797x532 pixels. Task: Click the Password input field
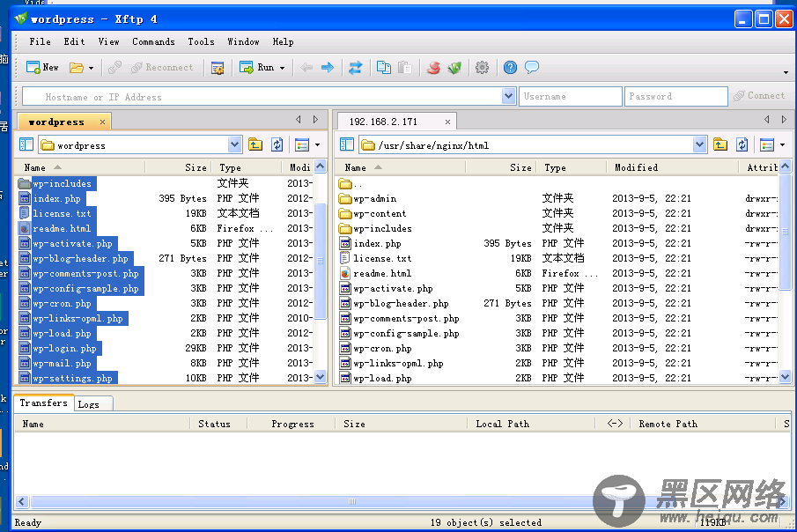point(676,96)
